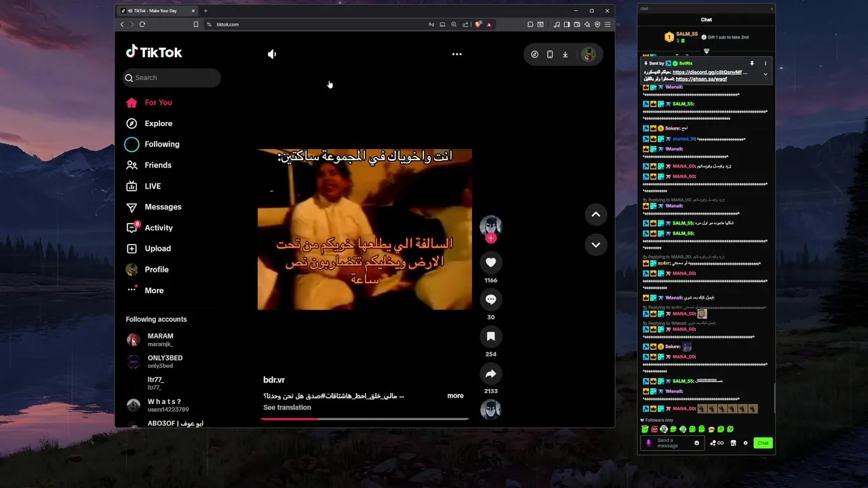Open the ehsan.sa/waqf link
Image resolution: width=868 pixels, height=488 pixels.
701,79
